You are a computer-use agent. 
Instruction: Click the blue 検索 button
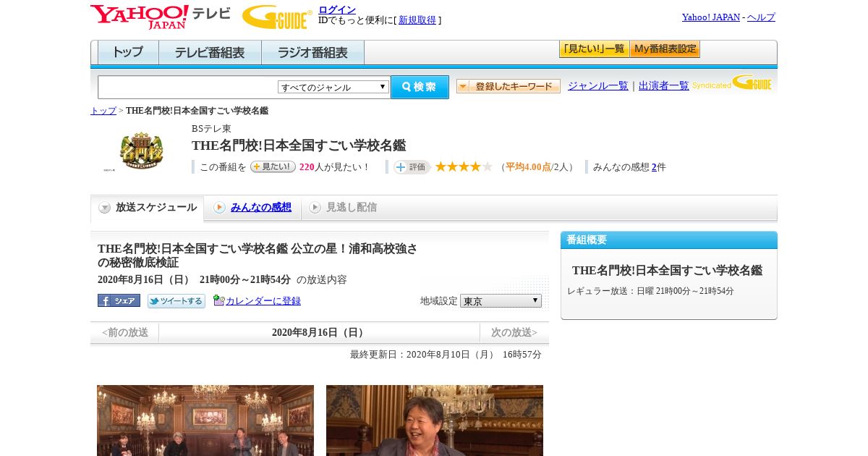(420, 87)
